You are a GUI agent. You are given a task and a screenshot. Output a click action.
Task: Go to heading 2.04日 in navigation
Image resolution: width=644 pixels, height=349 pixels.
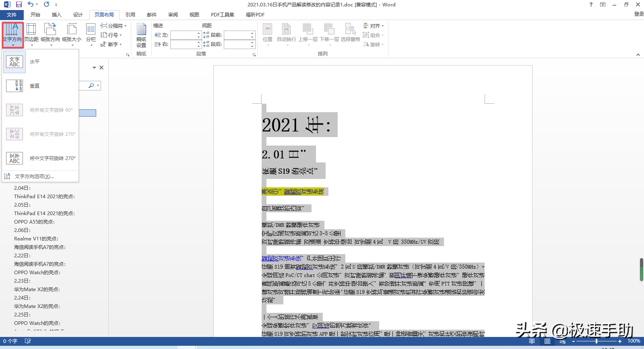coord(23,188)
